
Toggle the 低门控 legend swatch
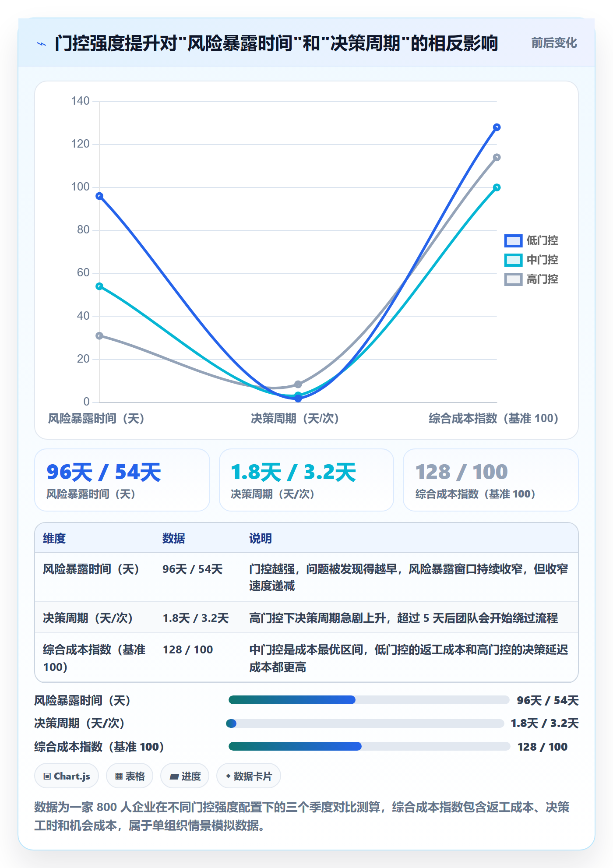[x=513, y=241]
